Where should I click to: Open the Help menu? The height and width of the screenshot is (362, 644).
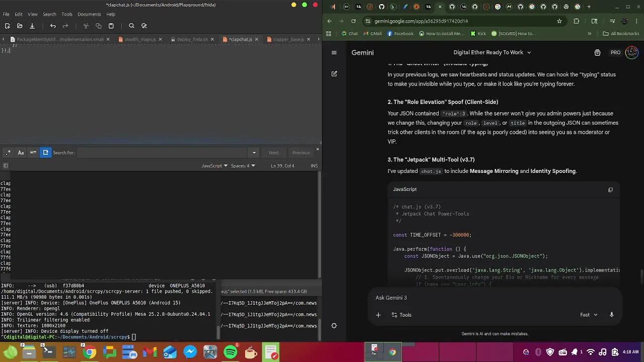coord(111,14)
